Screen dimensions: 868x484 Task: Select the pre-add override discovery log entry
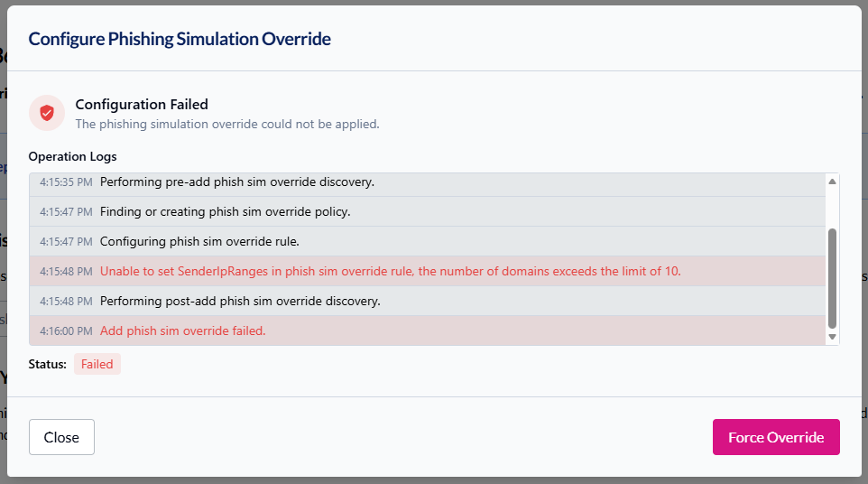[x=236, y=182]
